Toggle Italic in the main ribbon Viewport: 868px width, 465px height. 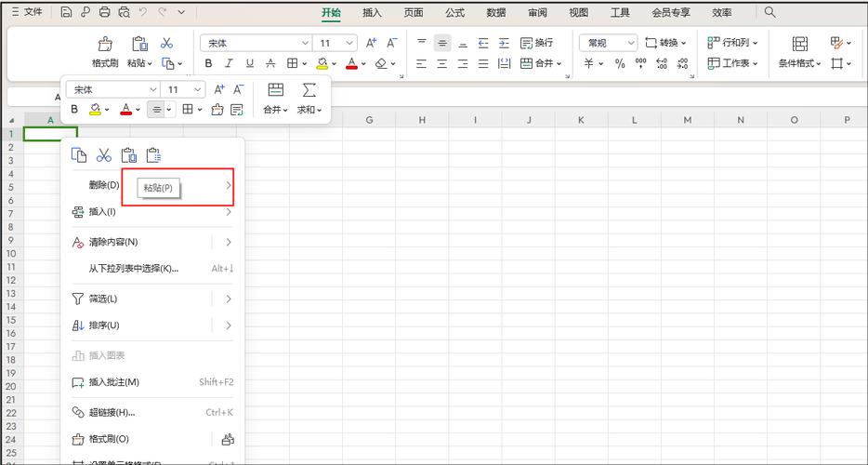click(x=229, y=64)
